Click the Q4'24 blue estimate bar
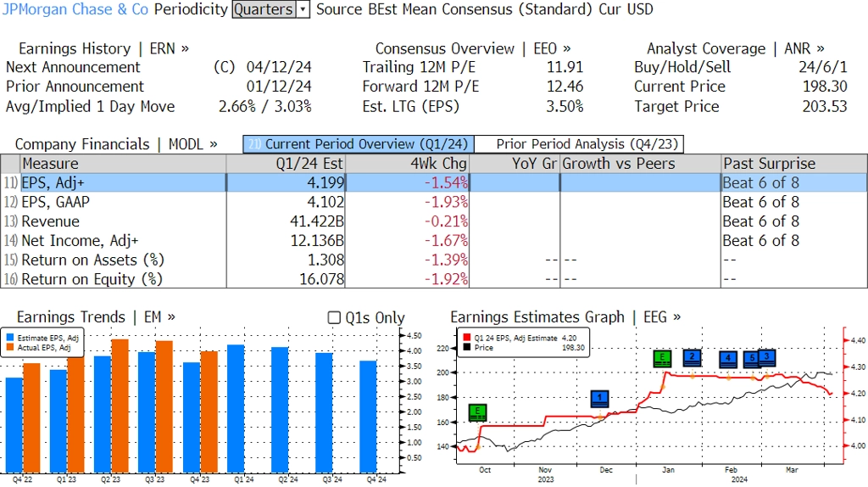 pyautogui.click(x=368, y=417)
